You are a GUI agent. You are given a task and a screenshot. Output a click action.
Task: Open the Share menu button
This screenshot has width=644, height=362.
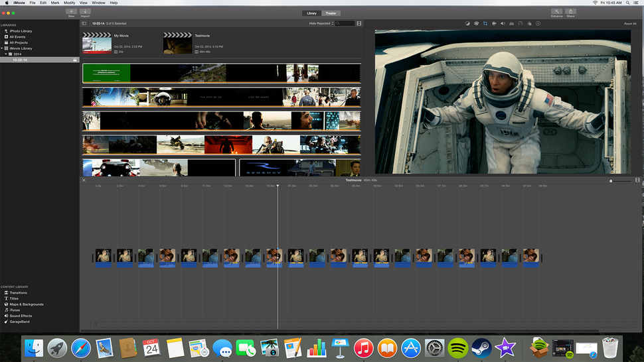pos(570,11)
